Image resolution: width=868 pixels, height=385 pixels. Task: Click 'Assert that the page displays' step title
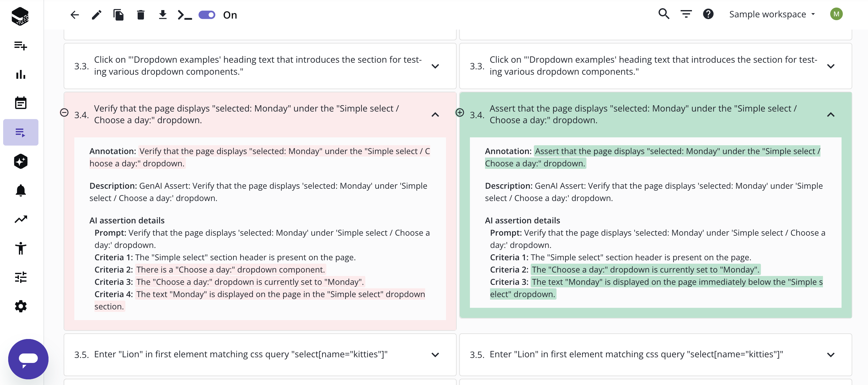[643, 114]
